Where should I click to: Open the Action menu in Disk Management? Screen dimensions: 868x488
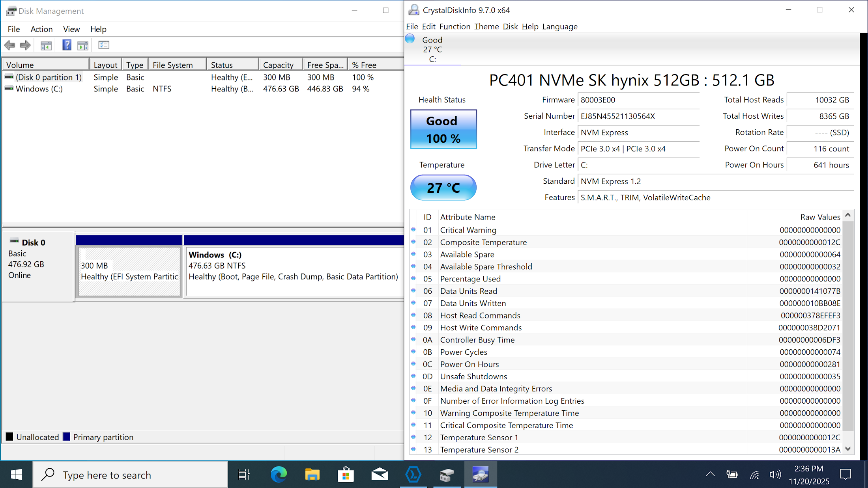tap(41, 29)
